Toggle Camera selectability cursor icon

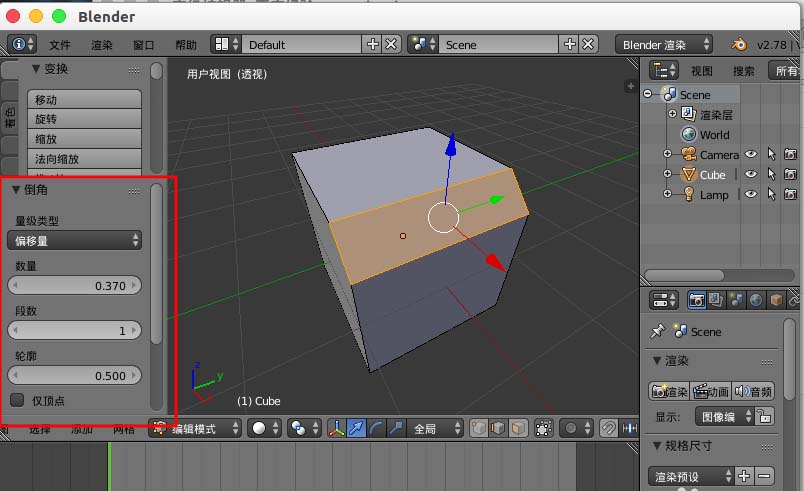click(771, 154)
